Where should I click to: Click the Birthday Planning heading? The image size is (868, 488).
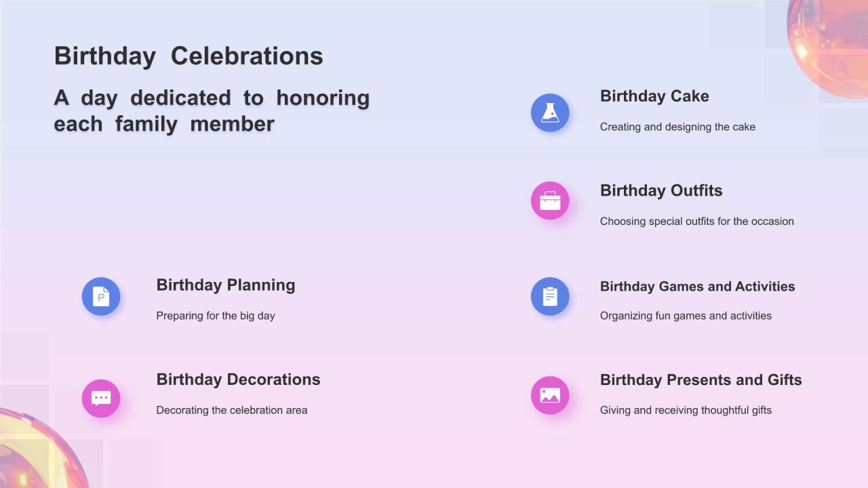click(226, 285)
